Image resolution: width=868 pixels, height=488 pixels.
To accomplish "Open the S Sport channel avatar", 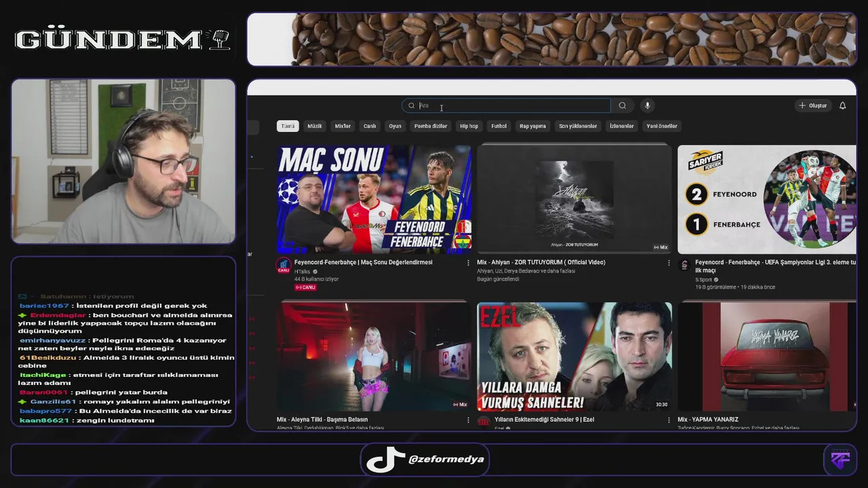I will 684,265.
